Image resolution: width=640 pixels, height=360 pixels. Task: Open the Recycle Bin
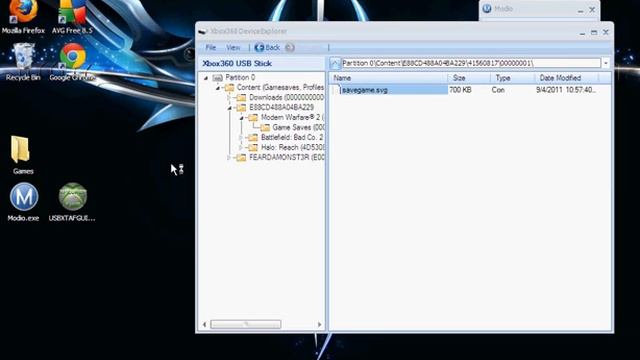point(23,61)
